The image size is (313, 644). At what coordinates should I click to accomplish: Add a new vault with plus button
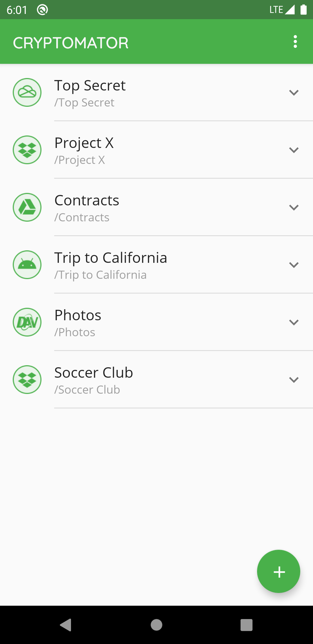coord(279,571)
